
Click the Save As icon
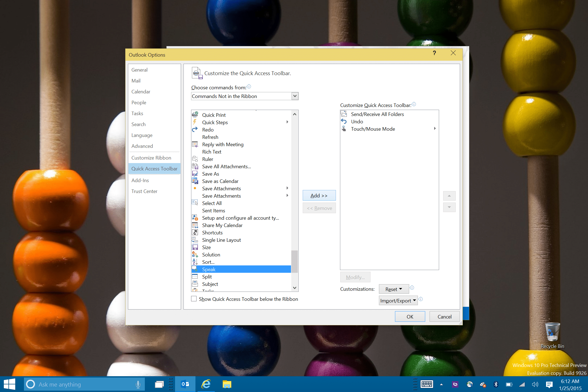[195, 173]
